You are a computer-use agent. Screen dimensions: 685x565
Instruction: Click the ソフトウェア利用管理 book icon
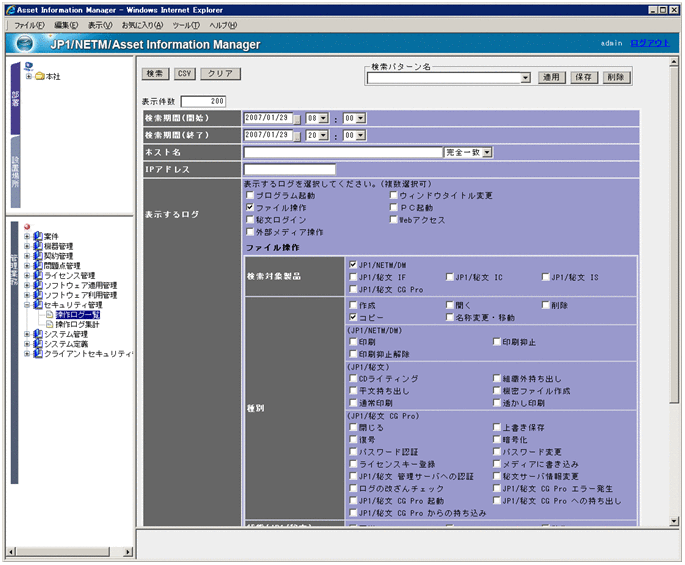pos(38,295)
